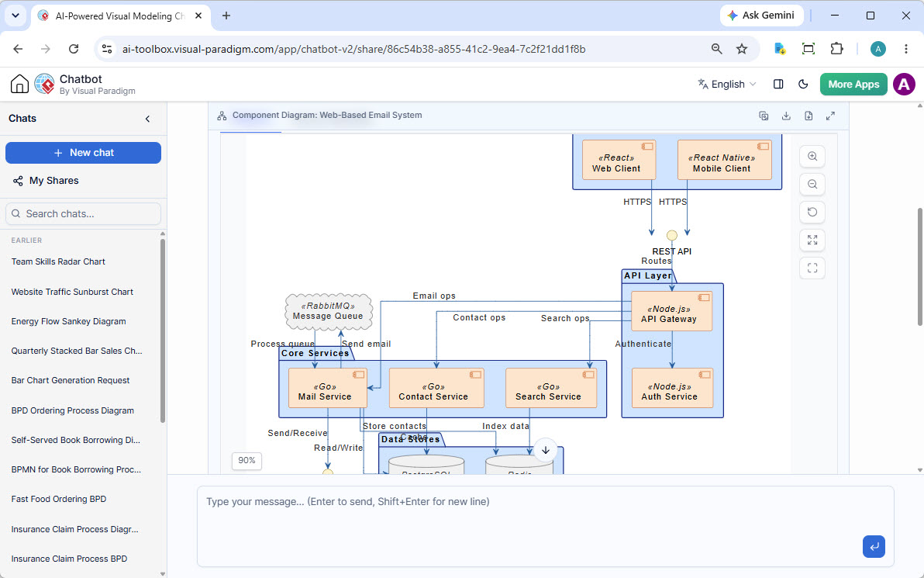
Task: Open browser zoom magnifier in address bar
Action: [x=716, y=49]
